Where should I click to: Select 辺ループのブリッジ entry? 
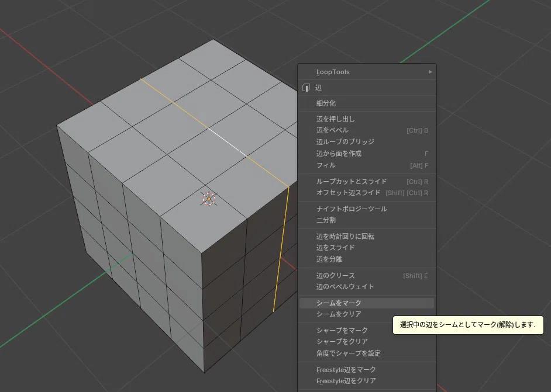pyautogui.click(x=367, y=142)
